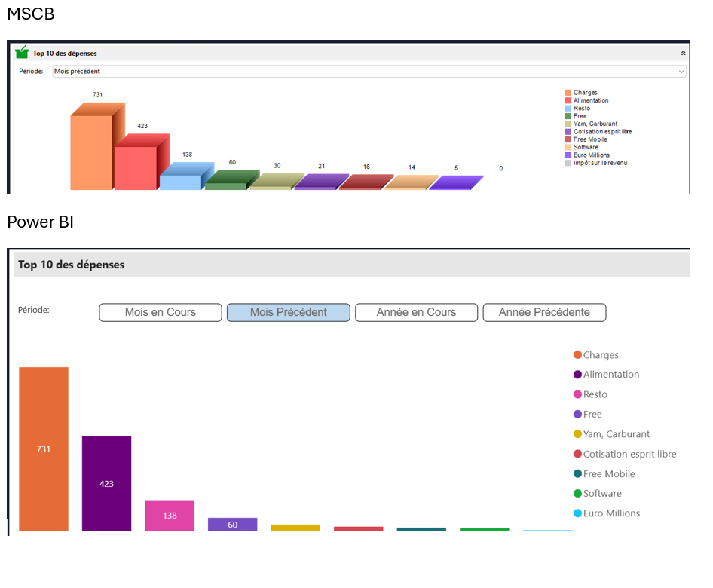Select the Année en Cours period button
Screen dimensions: 713x588
[416, 312]
